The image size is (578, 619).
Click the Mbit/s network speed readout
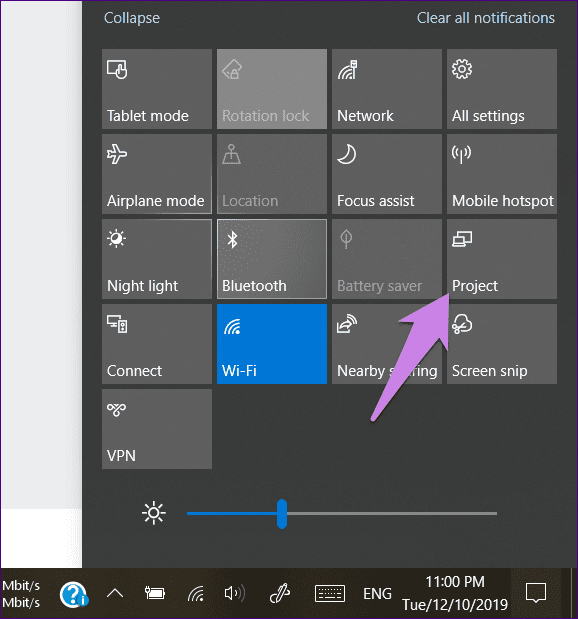(x=21, y=594)
